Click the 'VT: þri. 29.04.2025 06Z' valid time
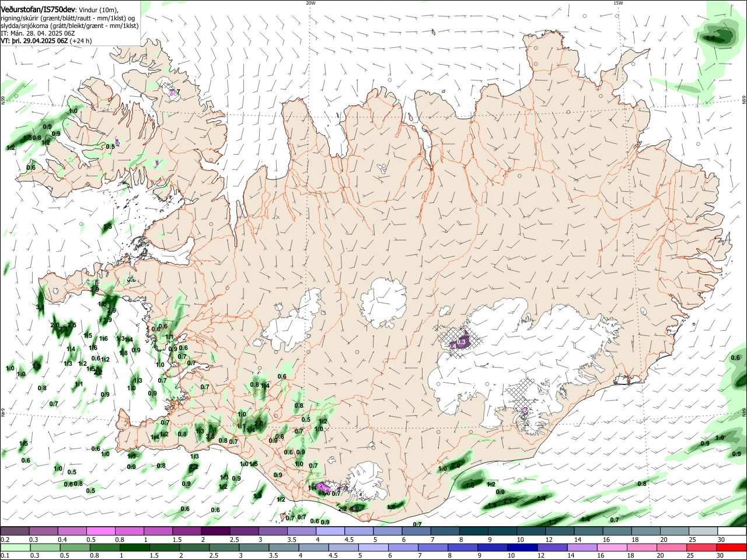The width and height of the screenshot is (747, 560). point(34,41)
